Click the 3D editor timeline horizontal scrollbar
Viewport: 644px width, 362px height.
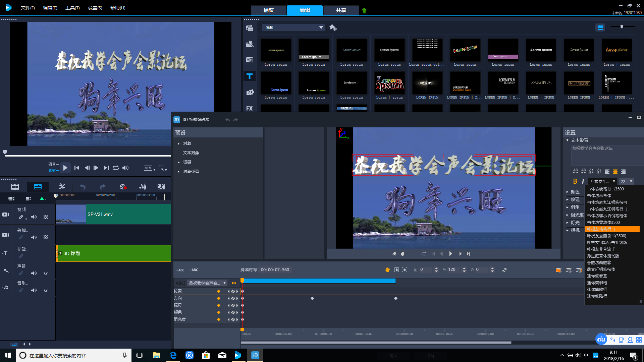tap(376, 343)
